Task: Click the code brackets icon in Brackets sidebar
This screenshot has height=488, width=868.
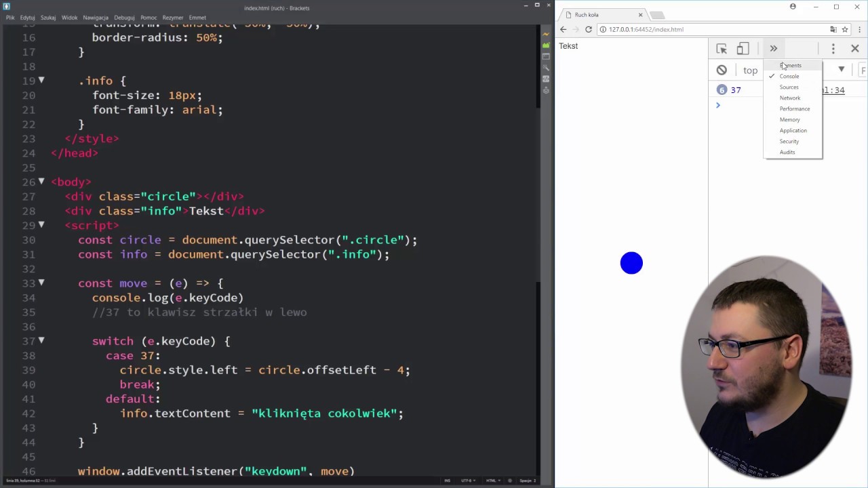Action: [x=546, y=79]
